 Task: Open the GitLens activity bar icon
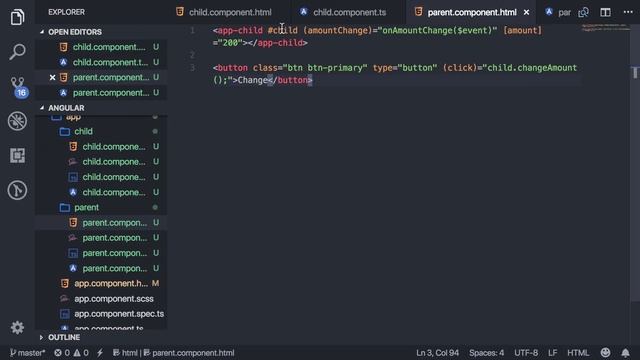17,190
